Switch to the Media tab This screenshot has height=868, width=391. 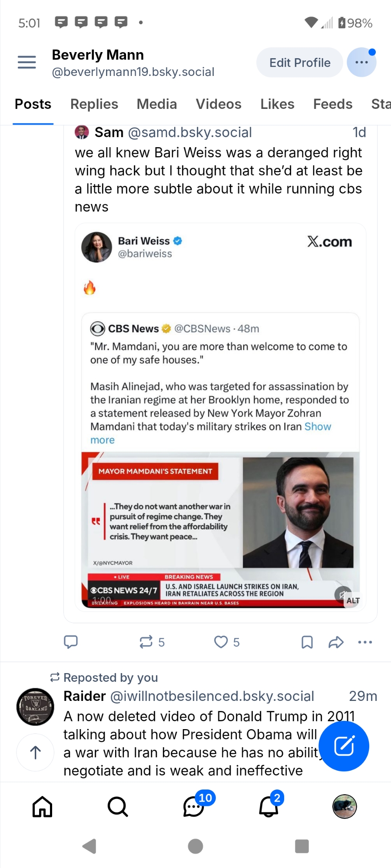pyautogui.click(x=157, y=104)
